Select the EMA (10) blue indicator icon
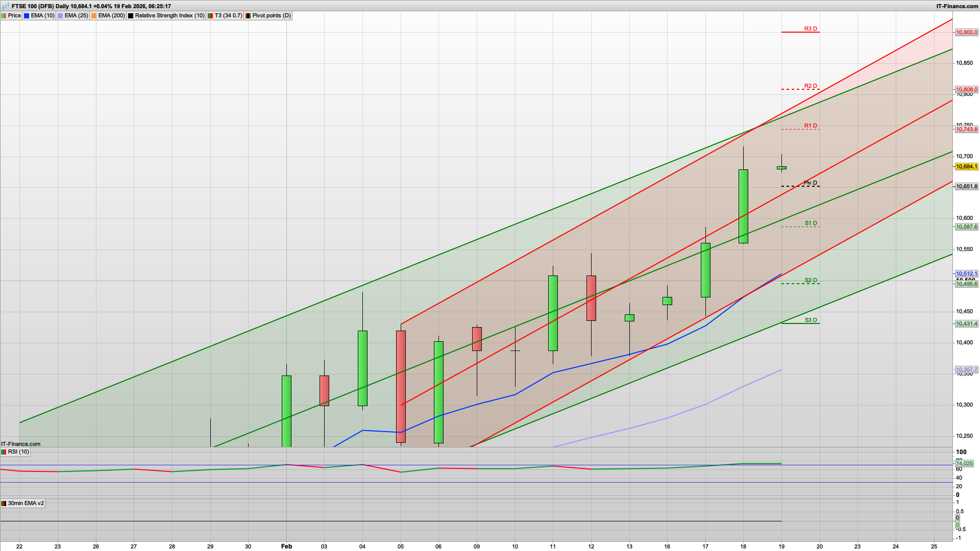 pyautogui.click(x=26, y=15)
